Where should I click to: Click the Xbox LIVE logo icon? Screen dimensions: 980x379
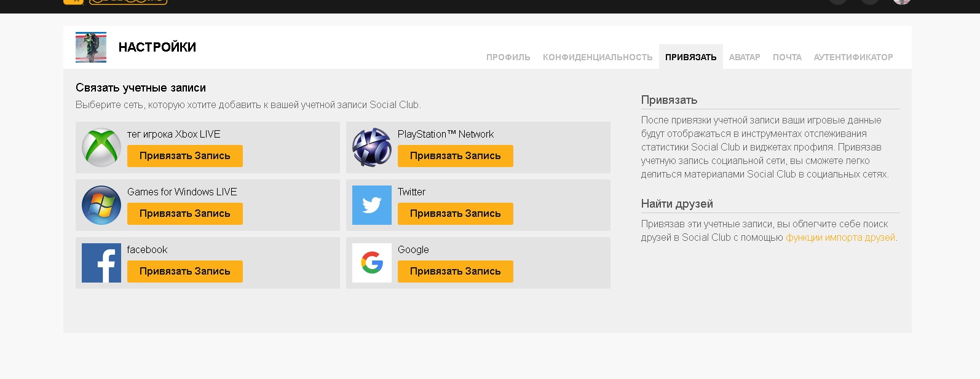pos(101,147)
